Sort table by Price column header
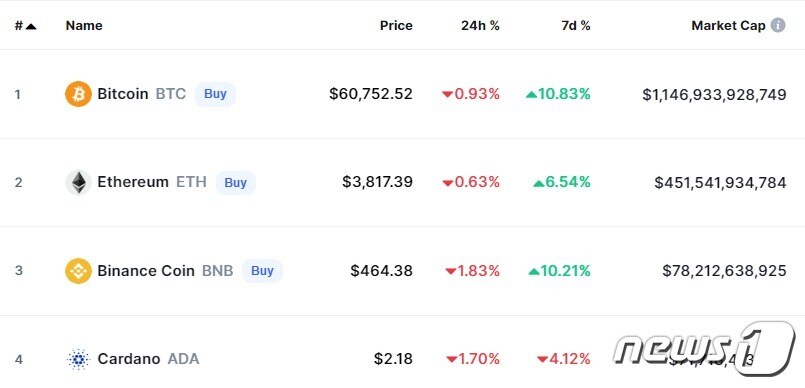Image resolution: width=805 pixels, height=388 pixels. [396, 26]
